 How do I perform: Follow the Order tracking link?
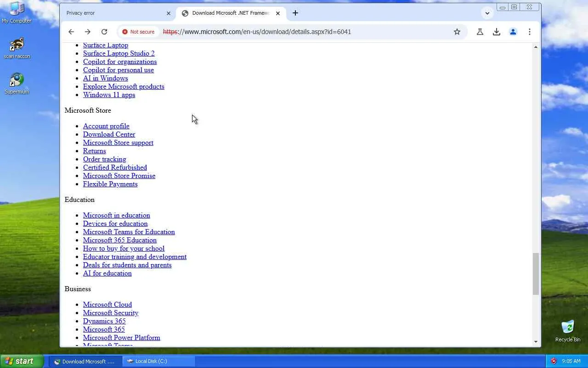(105, 159)
